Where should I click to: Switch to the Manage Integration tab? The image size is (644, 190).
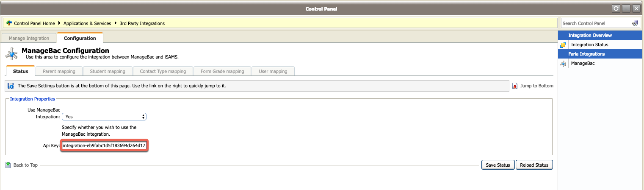(x=29, y=38)
